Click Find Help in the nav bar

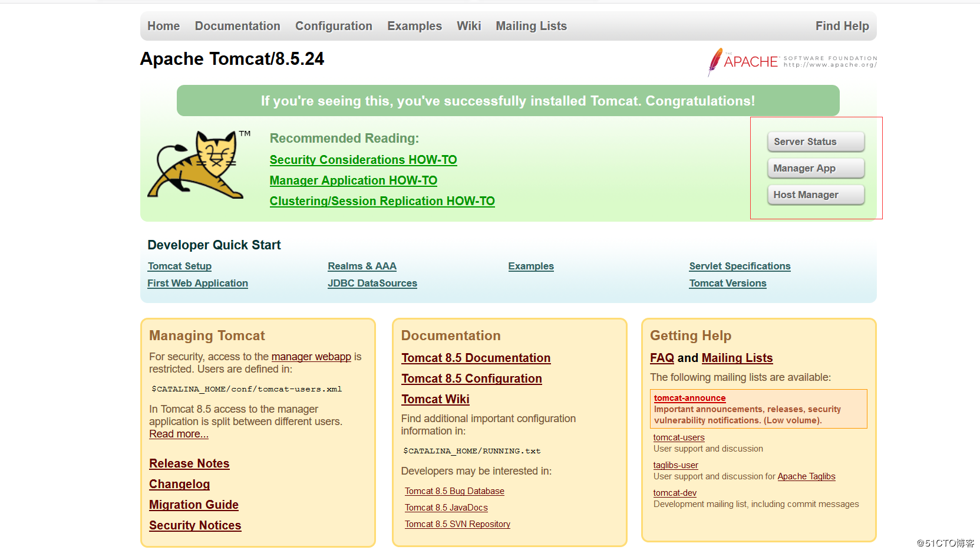coord(842,26)
